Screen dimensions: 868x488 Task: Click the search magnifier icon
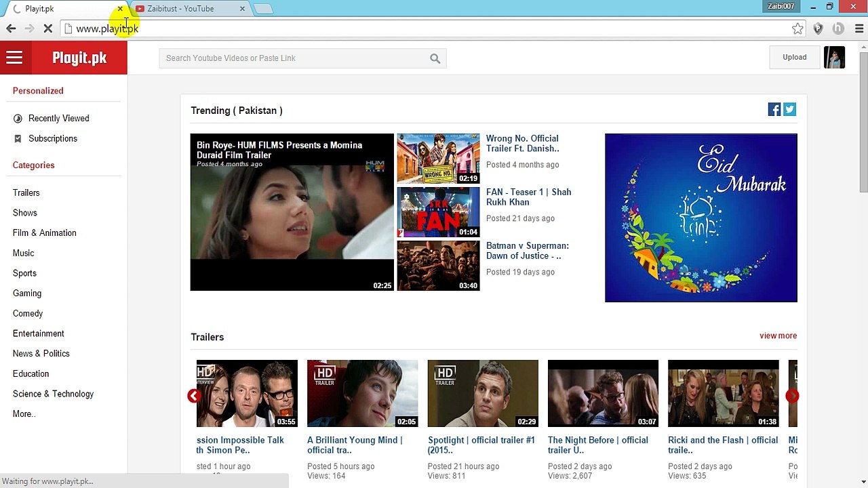[435, 58]
